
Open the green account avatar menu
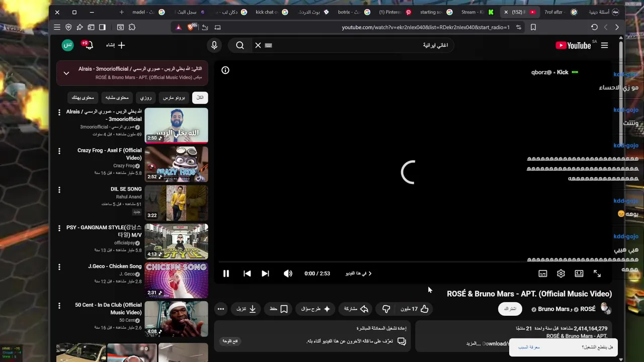(x=67, y=45)
